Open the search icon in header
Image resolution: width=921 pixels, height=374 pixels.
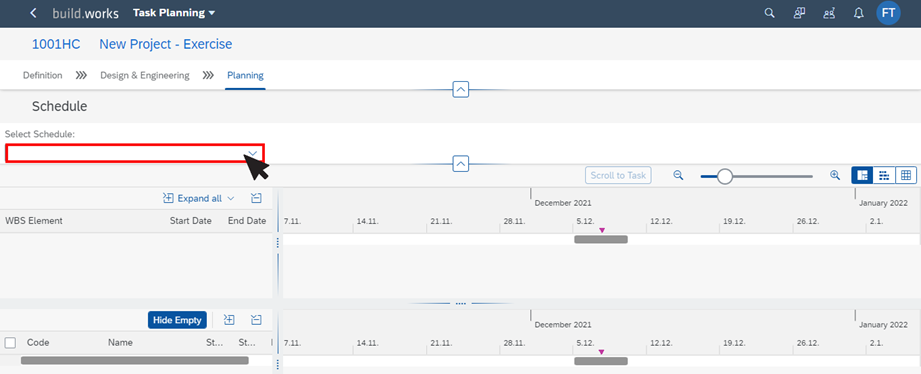pyautogui.click(x=769, y=13)
